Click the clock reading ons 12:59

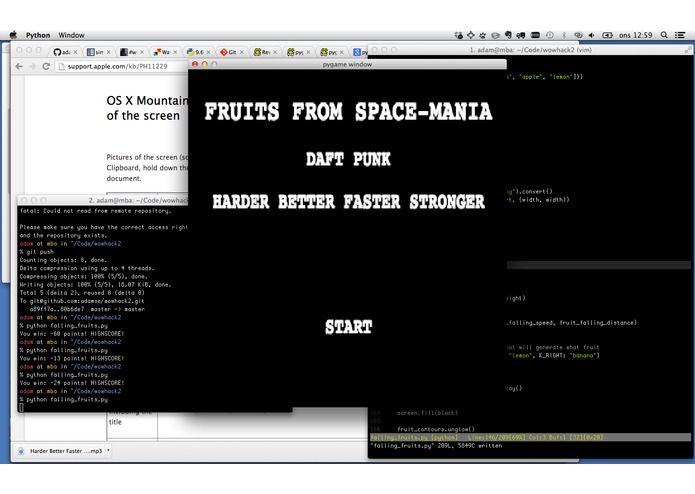636,35
